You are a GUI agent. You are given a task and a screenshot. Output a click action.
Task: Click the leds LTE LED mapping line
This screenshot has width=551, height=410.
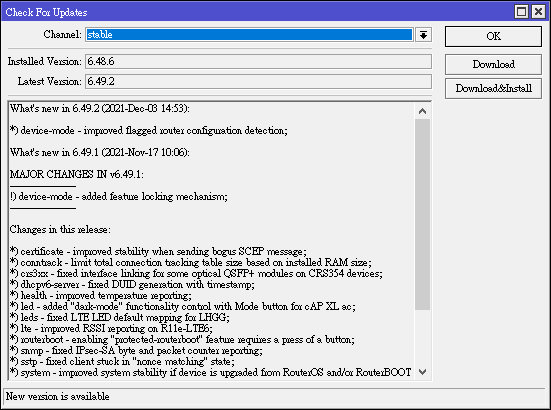click(x=120, y=318)
